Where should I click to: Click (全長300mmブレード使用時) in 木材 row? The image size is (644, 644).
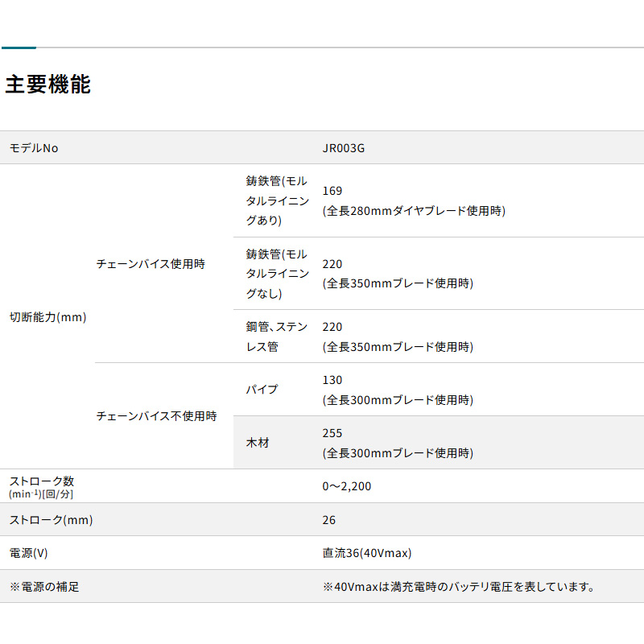[398, 453]
